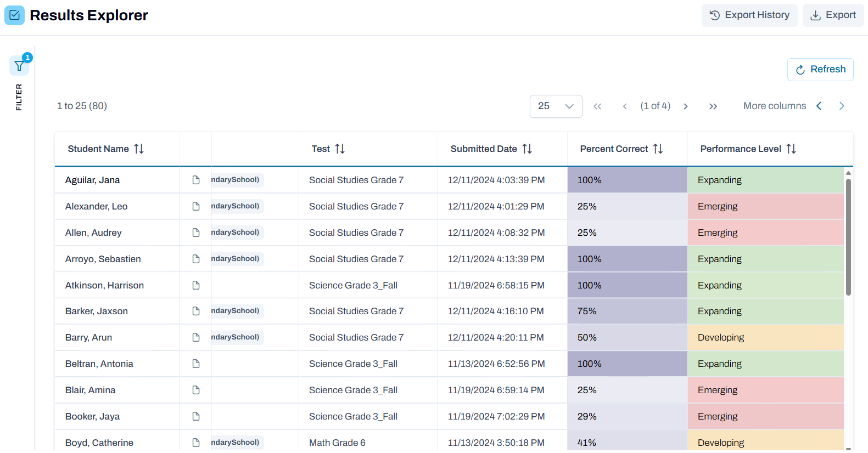Screen dimensions: 868x453
Task: Open document icon for Booker, Jaya
Action: click(x=196, y=416)
